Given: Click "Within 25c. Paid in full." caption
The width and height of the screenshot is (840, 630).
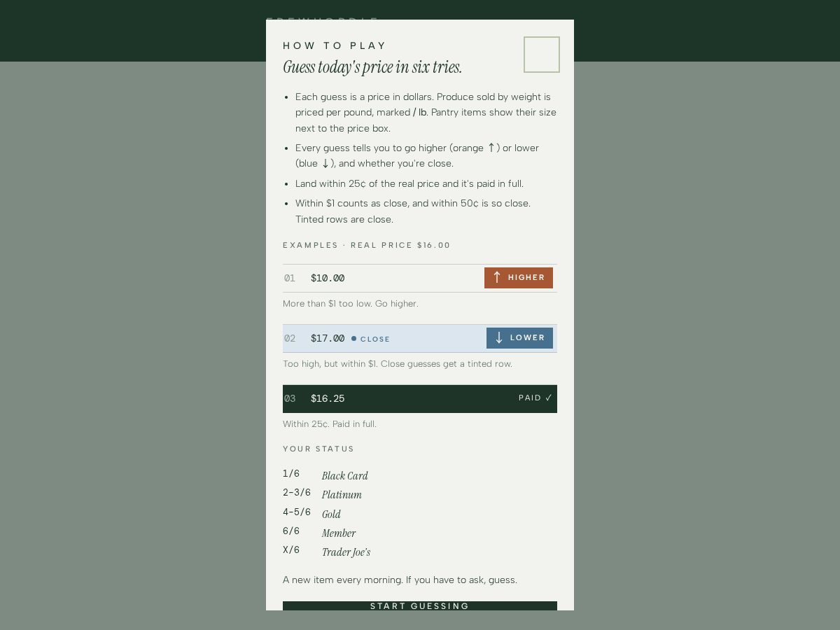Looking at the screenshot, I should point(330,424).
